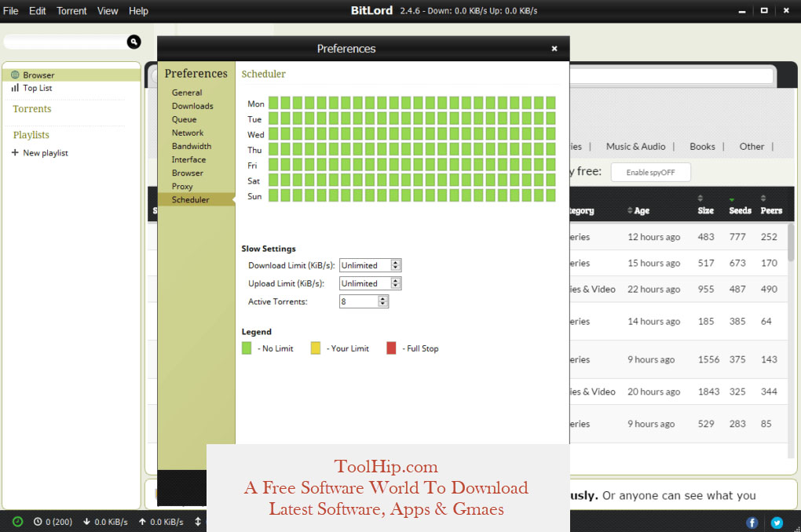
Task: Open the Facebook icon in status bar
Action: [752, 523]
